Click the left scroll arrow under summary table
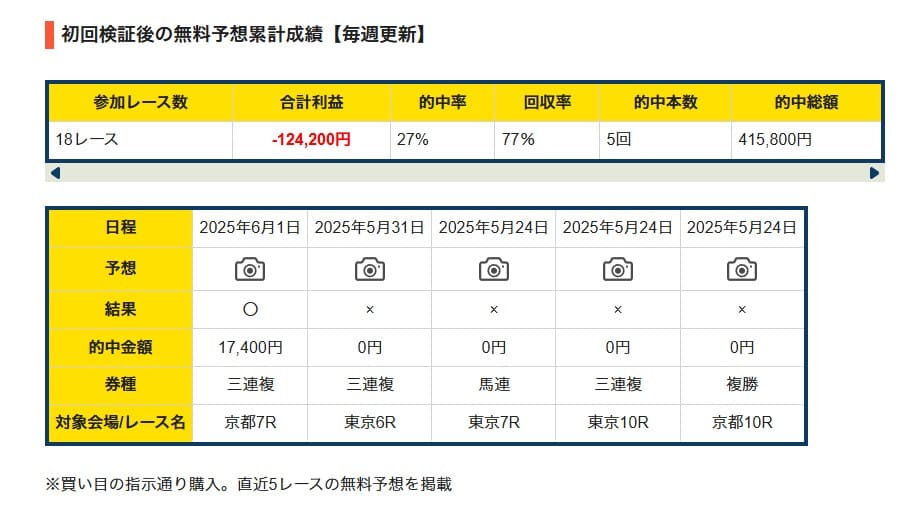 pyautogui.click(x=55, y=173)
